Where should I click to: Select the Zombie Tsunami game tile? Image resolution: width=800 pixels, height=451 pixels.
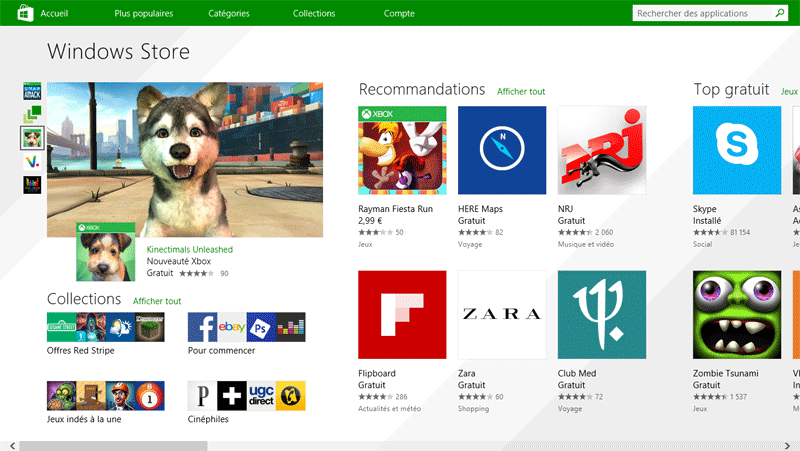coord(737,314)
